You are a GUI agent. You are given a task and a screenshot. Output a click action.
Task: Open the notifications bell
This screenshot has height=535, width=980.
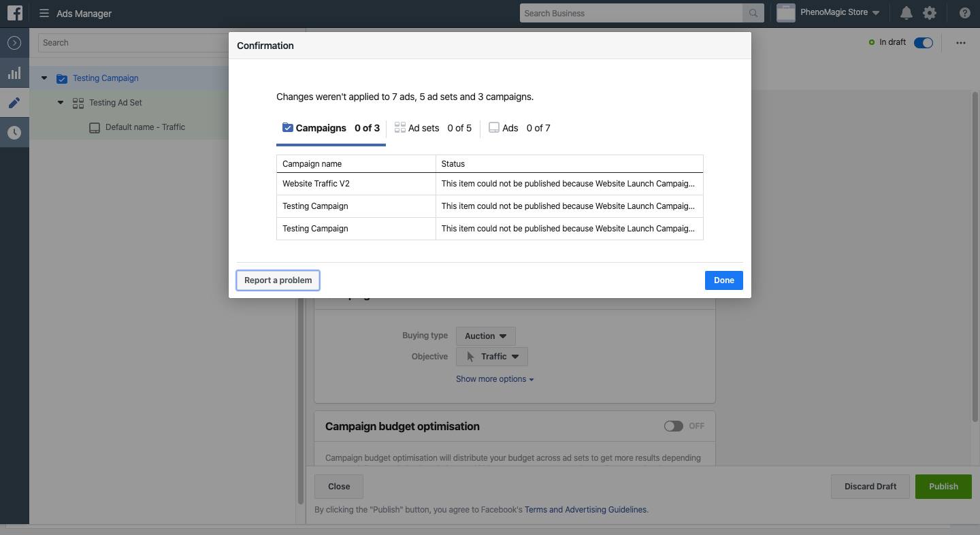tap(906, 13)
